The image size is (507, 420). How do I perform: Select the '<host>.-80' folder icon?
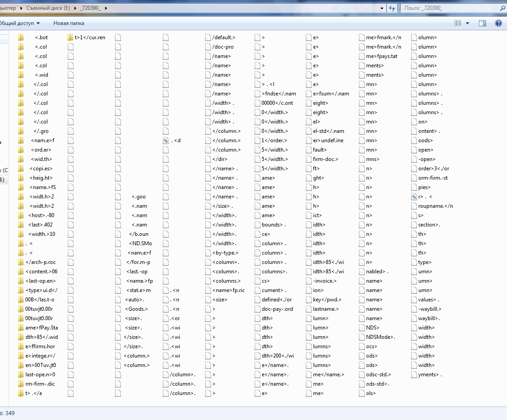(21, 215)
